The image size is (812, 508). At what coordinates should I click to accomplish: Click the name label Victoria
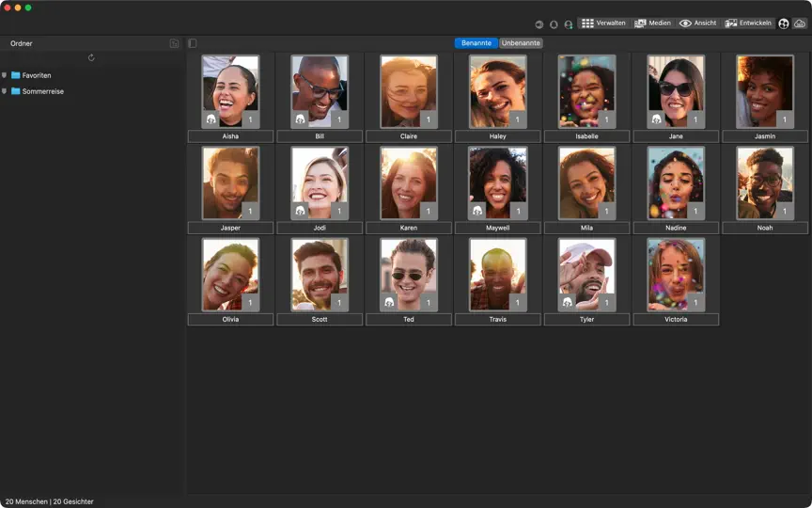pyautogui.click(x=676, y=319)
